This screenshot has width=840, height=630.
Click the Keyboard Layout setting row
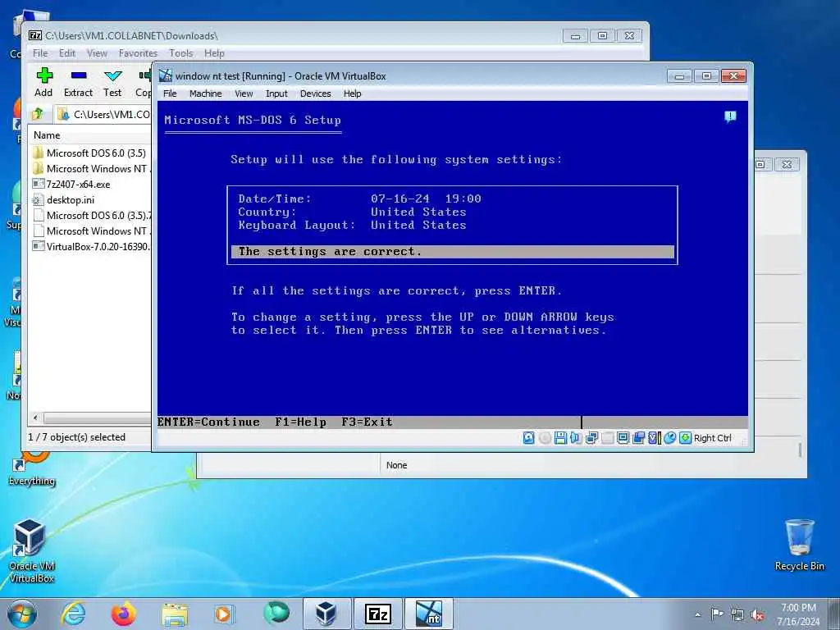(x=352, y=225)
